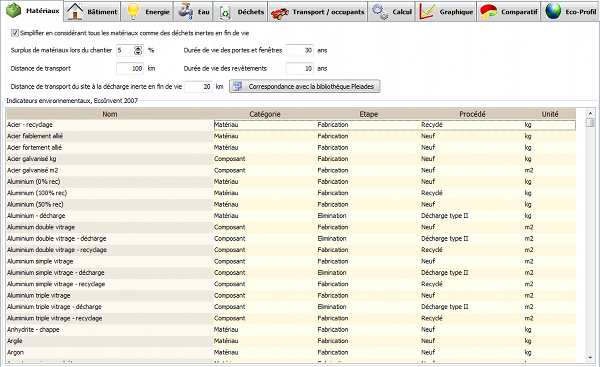Select the 'Aluminium double vitrage' row
600x367 pixels.
tap(291, 227)
